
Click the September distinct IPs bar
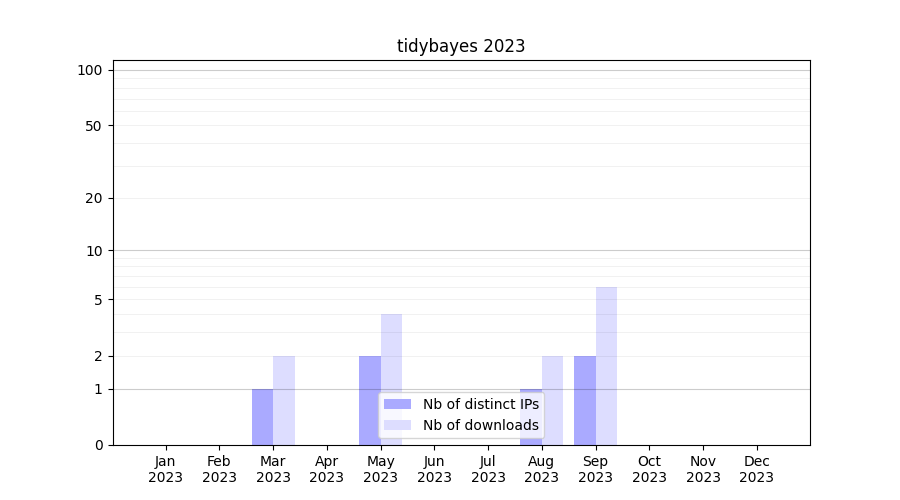(x=584, y=400)
